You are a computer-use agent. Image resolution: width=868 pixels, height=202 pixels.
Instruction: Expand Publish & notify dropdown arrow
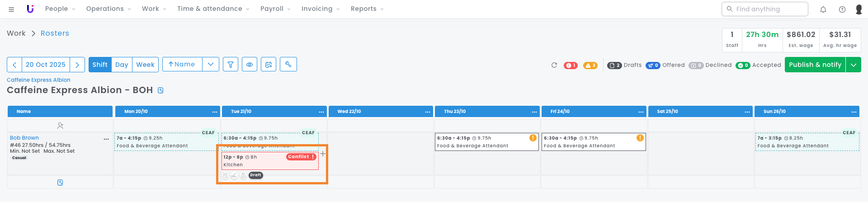coord(853,65)
